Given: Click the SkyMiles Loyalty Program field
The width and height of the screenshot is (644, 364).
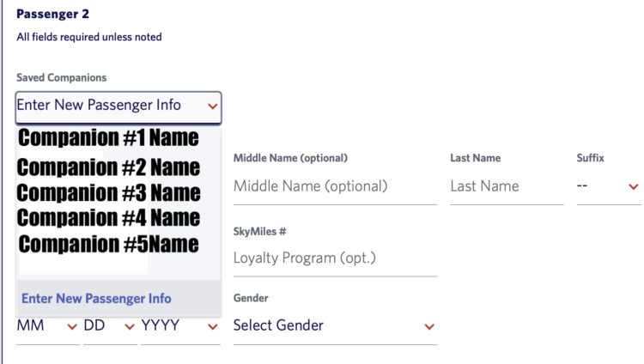Looking at the screenshot, I should [x=335, y=258].
